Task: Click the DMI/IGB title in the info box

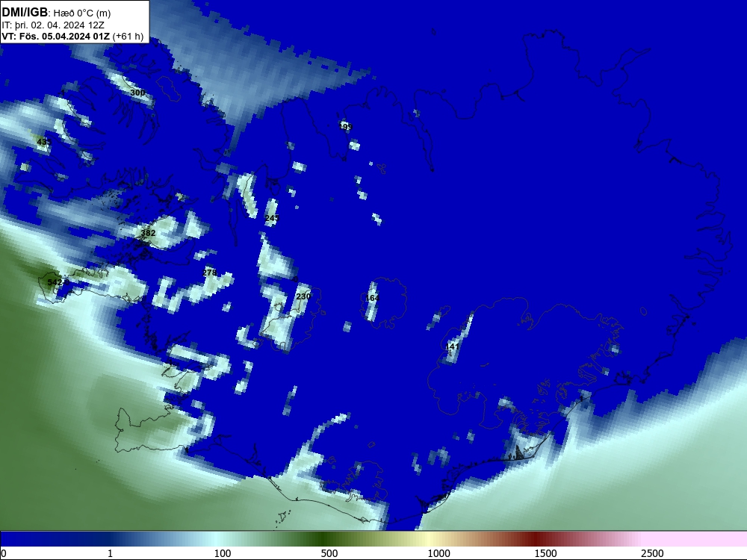Action: click(25, 13)
